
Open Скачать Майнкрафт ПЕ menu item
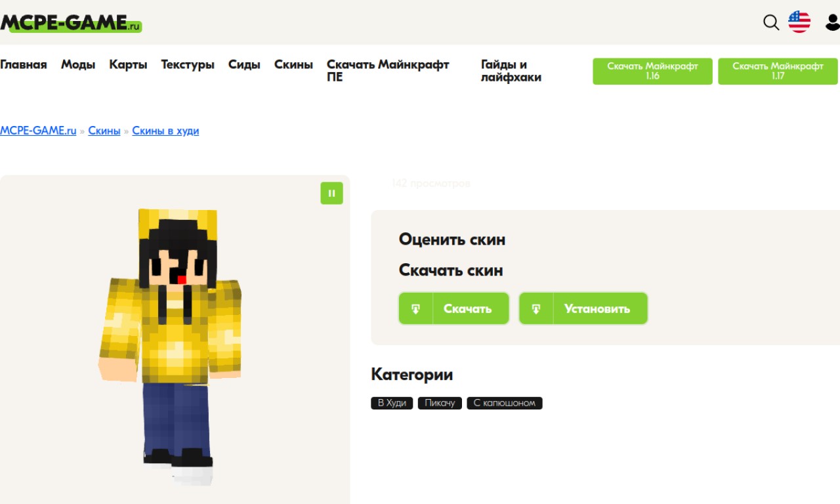click(388, 71)
